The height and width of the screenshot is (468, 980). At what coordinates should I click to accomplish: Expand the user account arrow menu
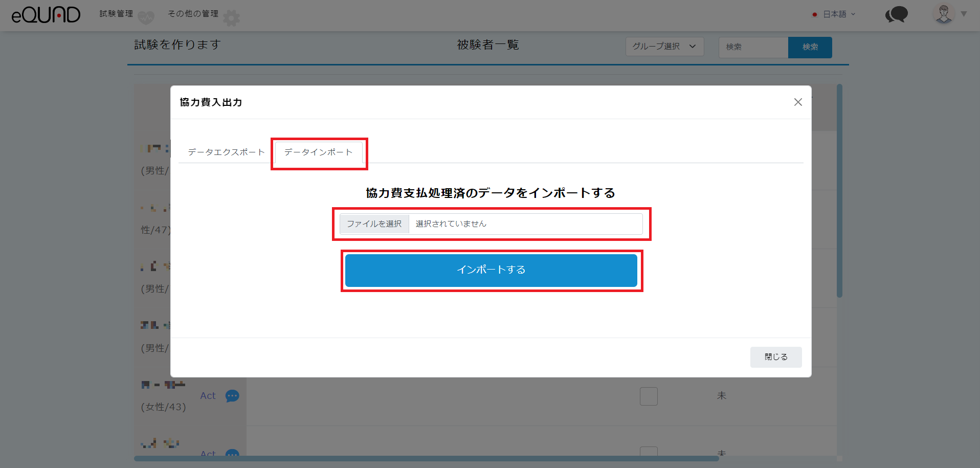click(964, 14)
